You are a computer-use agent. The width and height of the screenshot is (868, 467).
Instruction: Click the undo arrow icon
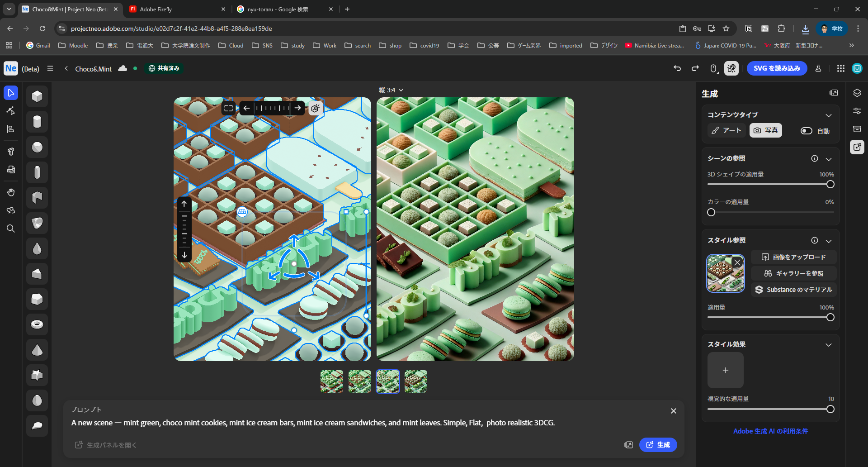pos(677,68)
